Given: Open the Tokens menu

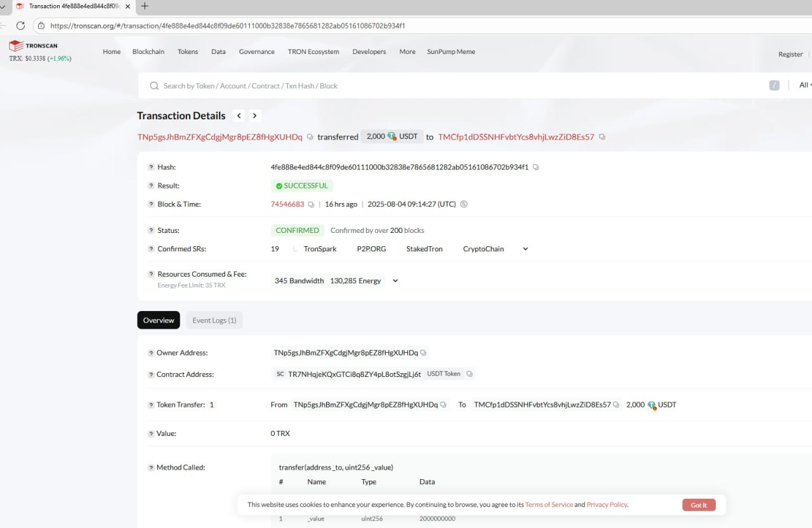Looking at the screenshot, I should (x=188, y=52).
